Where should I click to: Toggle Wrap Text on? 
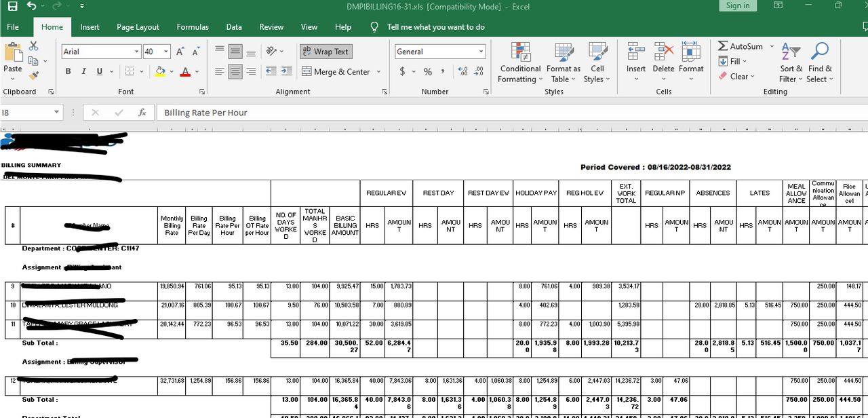(326, 52)
